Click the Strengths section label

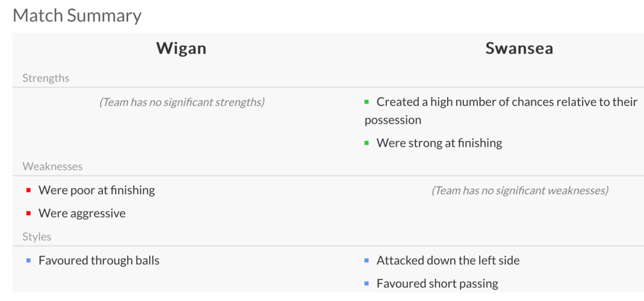click(46, 78)
